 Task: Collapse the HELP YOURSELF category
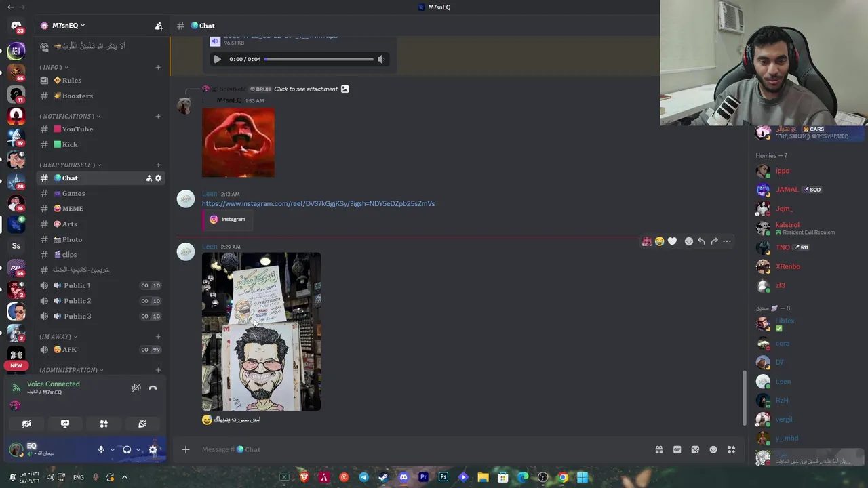[71, 165]
